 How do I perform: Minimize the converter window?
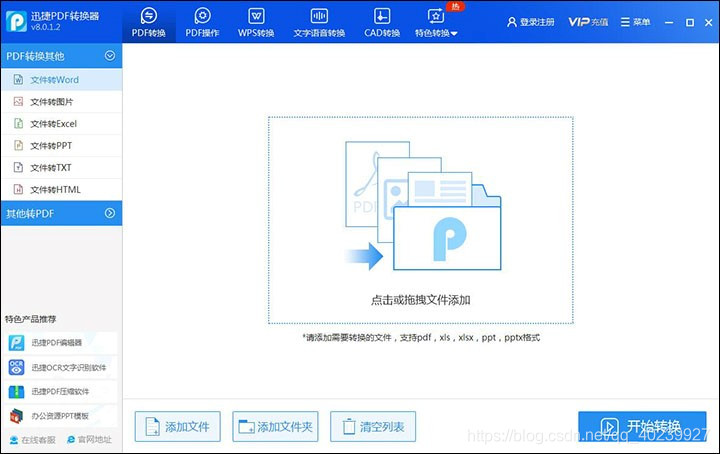(x=669, y=22)
